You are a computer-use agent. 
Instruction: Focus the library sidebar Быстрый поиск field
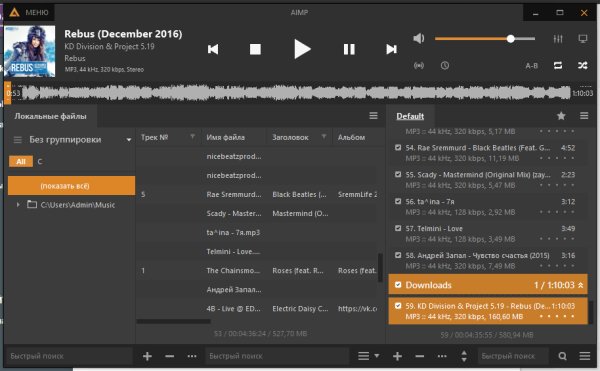69,356
